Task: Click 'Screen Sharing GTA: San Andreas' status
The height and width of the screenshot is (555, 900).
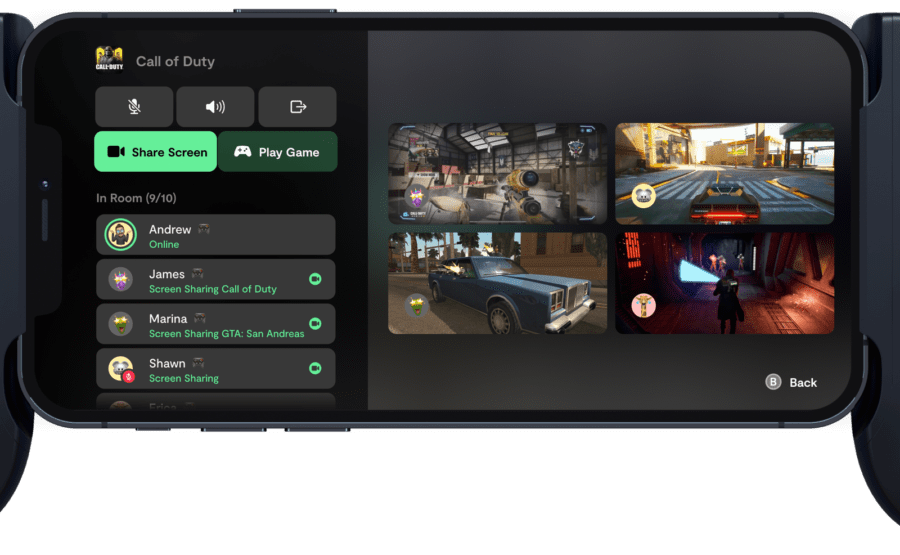Action: (x=227, y=334)
